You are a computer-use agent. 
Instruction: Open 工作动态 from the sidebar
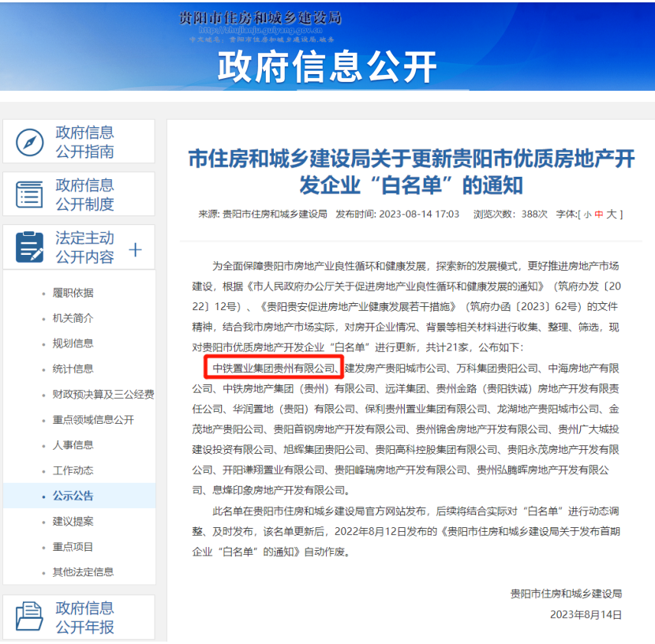[x=73, y=470]
